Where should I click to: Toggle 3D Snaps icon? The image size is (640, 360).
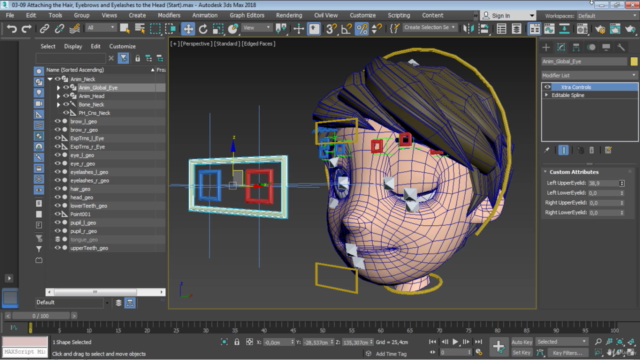tap(331, 29)
